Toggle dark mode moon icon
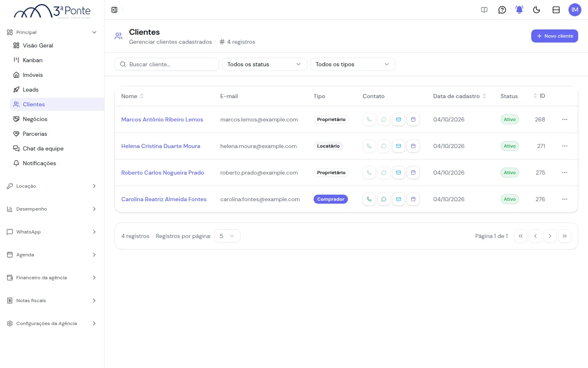Viewport: 588px width, 368px height. tap(537, 10)
